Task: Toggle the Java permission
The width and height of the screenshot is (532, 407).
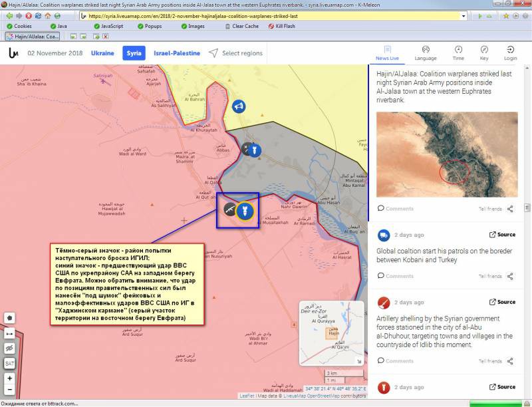Action: point(59,26)
